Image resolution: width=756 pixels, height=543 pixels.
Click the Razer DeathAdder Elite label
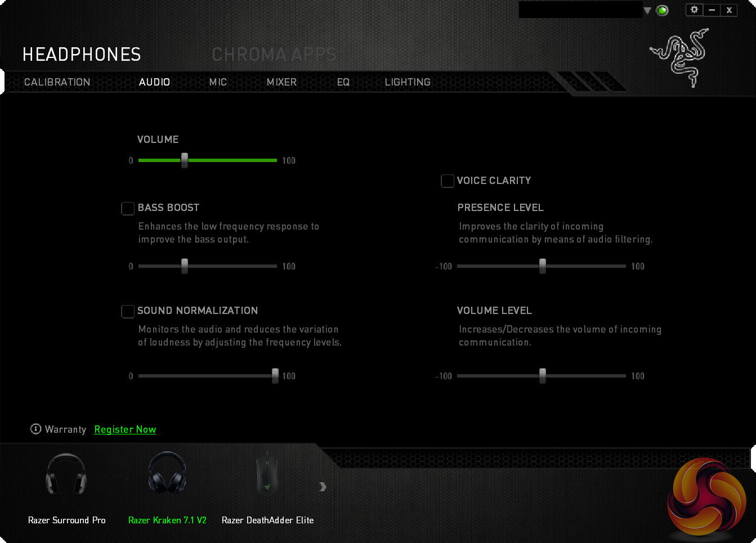pos(268,520)
